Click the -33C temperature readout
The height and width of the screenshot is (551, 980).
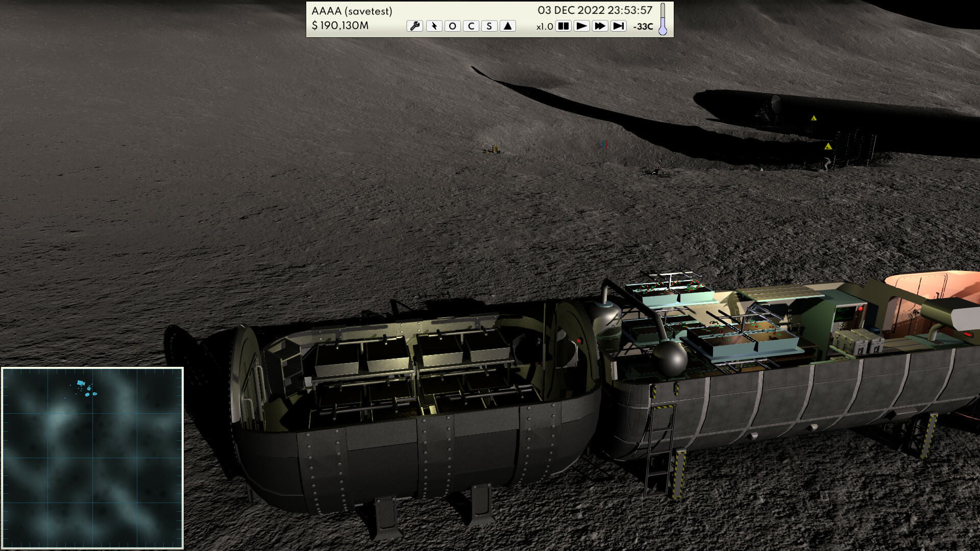(643, 27)
